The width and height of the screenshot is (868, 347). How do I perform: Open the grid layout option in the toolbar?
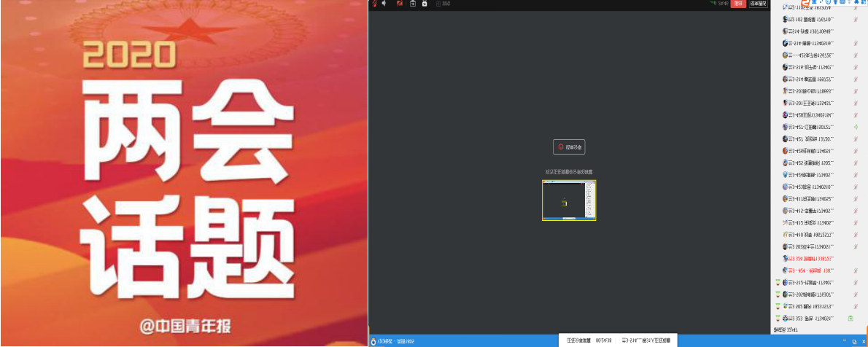pyautogui.click(x=443, y=4)
